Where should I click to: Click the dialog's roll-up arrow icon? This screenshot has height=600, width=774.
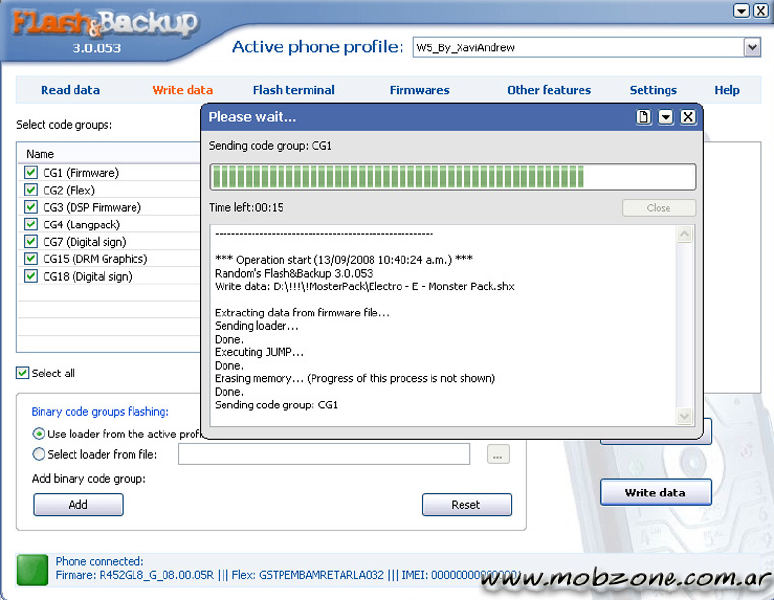(x=666, y=117)
